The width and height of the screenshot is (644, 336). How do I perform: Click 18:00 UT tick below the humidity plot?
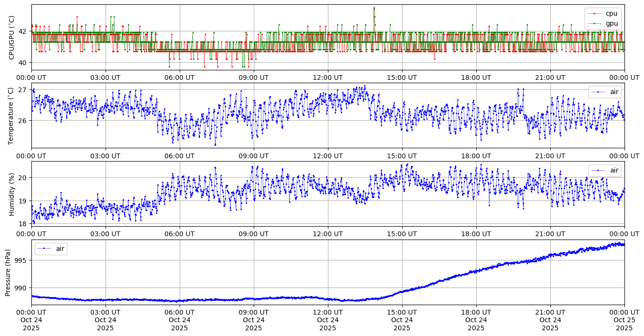tap(476, 234)
